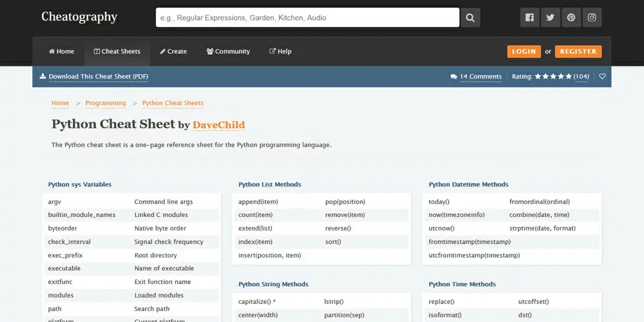Click the index(item) cell
The image size is (644, 322).
(x=256, y=242)
